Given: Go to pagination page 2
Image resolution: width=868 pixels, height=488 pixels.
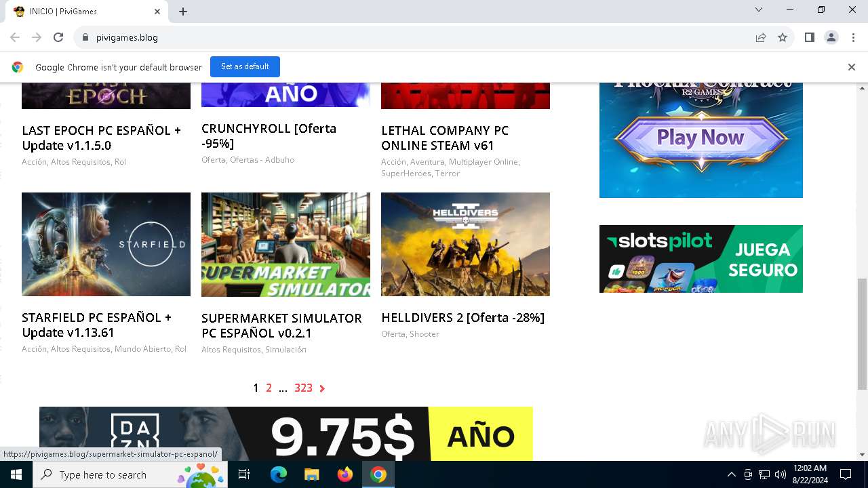Looking at the screenshot, I should point(269,388).
